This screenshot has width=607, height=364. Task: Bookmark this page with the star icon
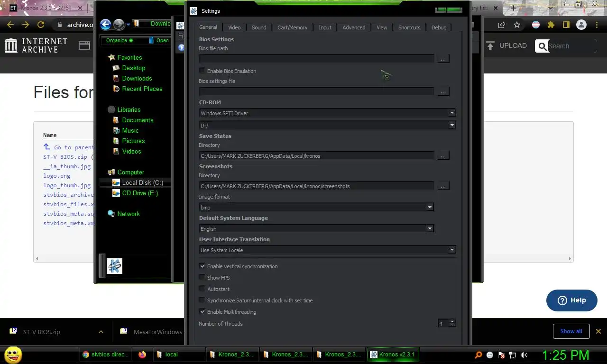[x=517, y=25]
